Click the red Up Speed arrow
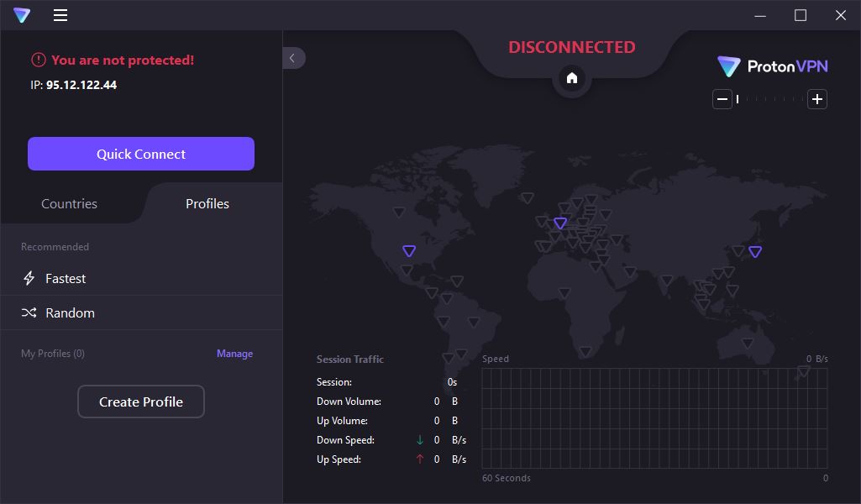 click(420, 459)
